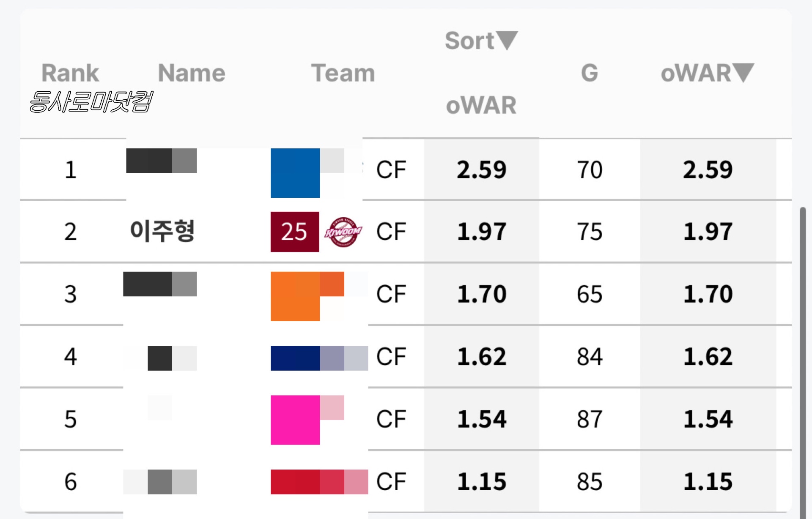Click the orange team badge in rank 3
The width and height of the screenshot is (812, 519).
pyautogui.click(x=295, y=296)
